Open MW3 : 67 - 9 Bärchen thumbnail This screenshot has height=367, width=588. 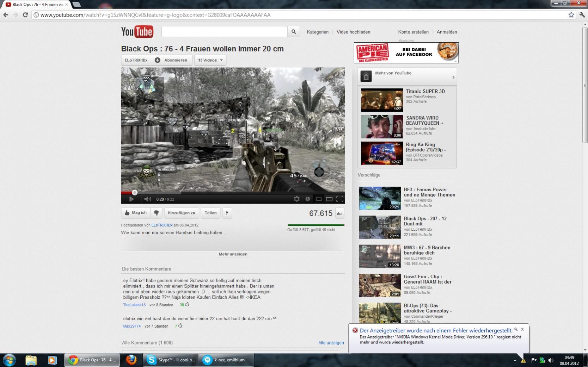[x=380, y=256]
